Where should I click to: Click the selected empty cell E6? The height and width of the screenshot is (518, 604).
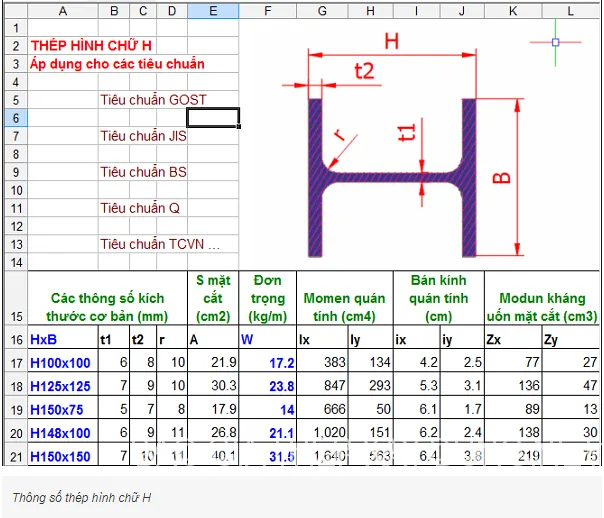[x=213, y=118]
